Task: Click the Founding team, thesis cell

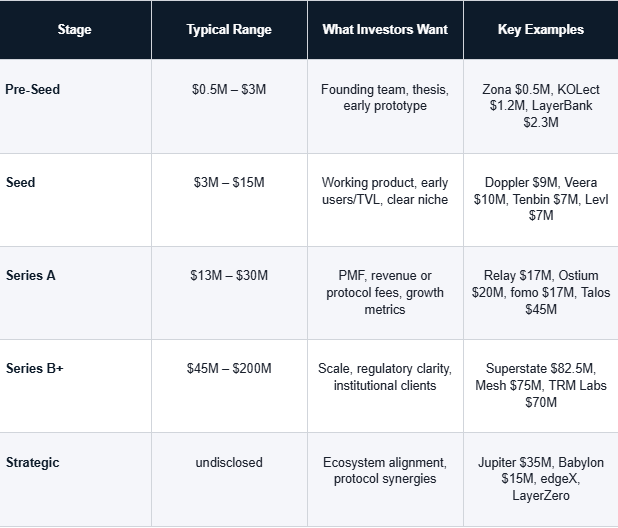Action: click(385, 106)
